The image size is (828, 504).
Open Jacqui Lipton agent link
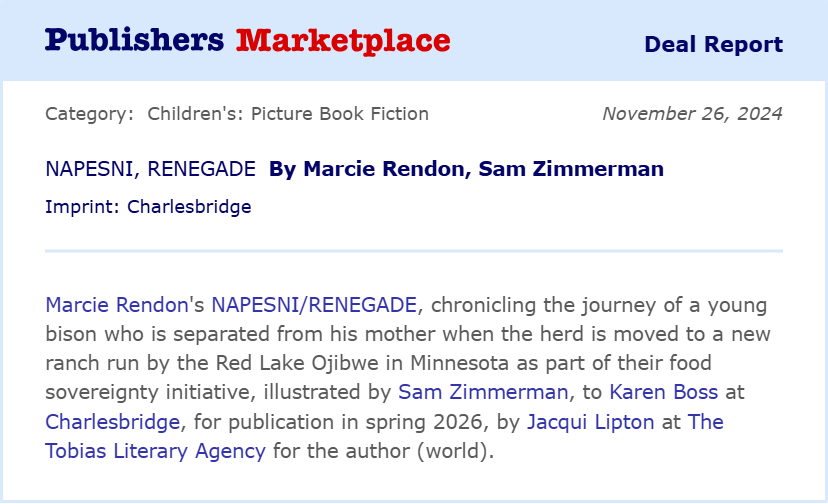[590, 422]
